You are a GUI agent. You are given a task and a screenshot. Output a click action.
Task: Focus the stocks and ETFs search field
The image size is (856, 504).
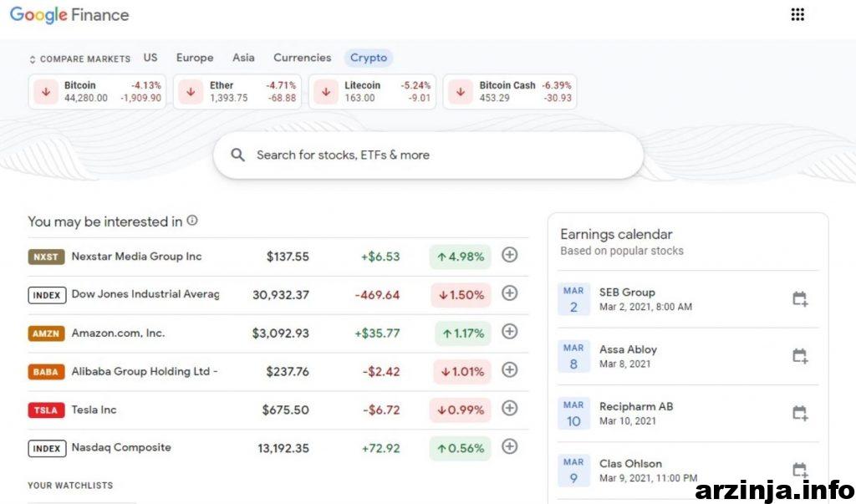(x=429, y=155)
